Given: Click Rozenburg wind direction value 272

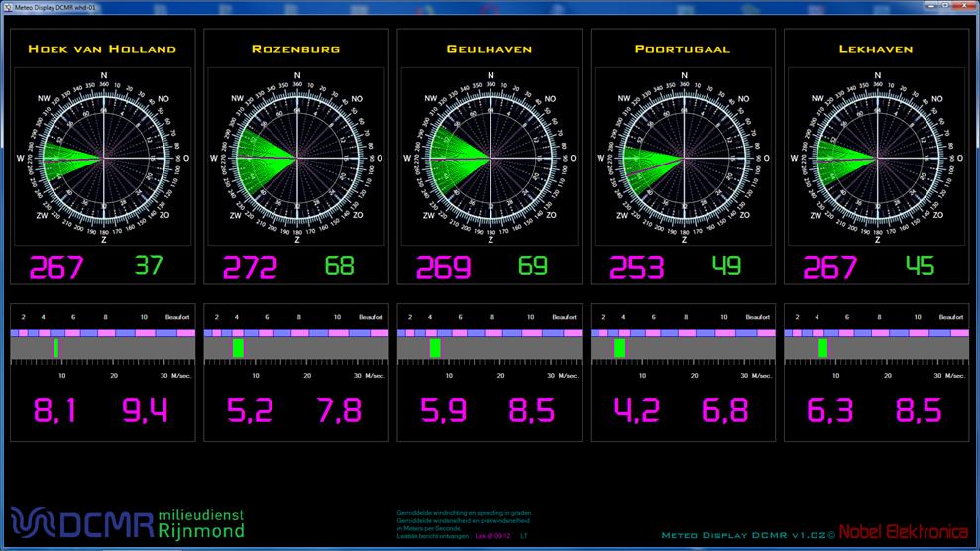Looking at the screenshot, I should (250, 269).
